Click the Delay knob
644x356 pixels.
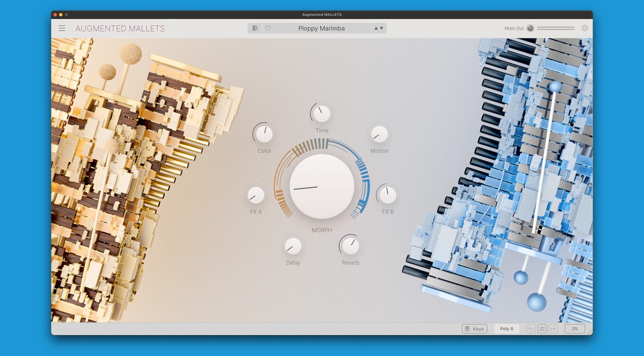(293, 246)
